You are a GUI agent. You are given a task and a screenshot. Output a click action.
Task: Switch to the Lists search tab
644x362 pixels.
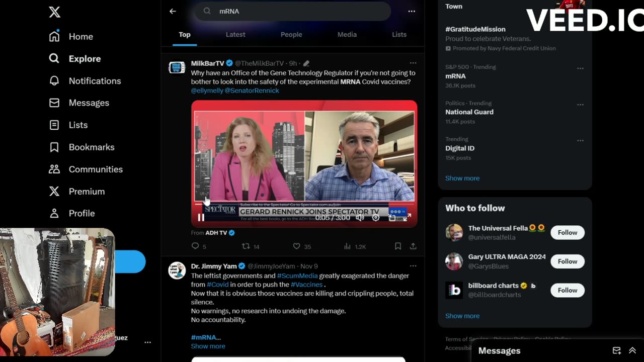pyautogui.click(x=399, y=34)
